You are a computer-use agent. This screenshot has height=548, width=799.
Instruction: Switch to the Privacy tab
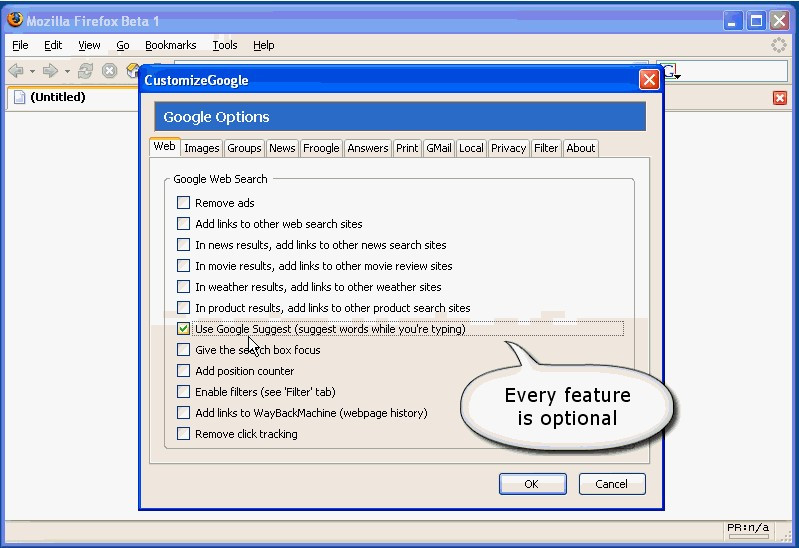tap(509, 148)
